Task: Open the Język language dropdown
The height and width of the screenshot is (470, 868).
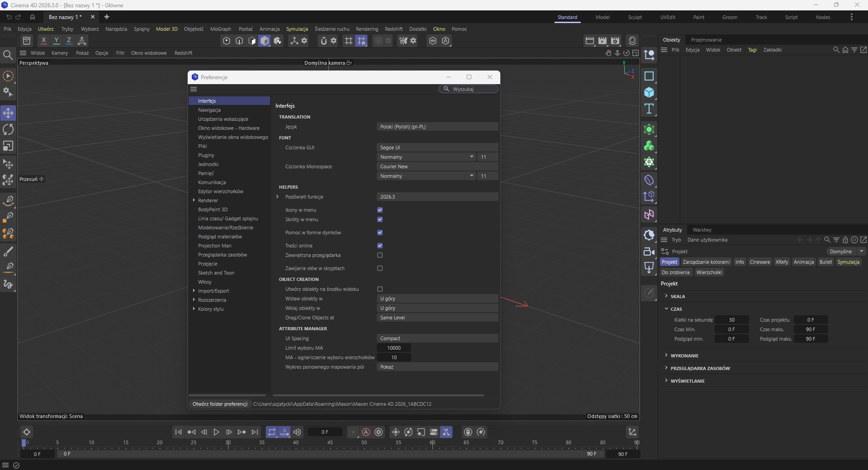Action: (x=437, y=127)
